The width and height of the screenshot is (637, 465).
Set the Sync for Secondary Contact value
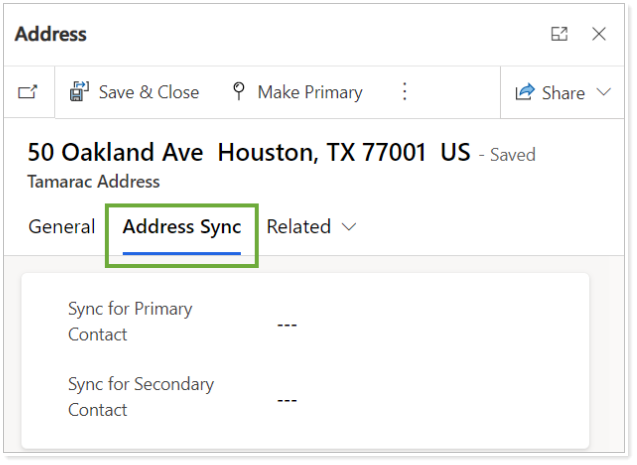(x=287, y=399)
